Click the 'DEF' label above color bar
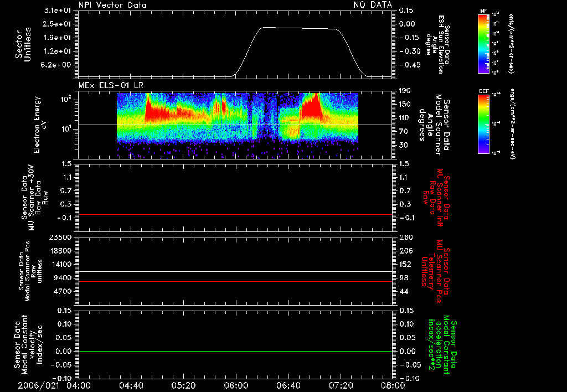The image size is (567, 392). coord(483,91)
